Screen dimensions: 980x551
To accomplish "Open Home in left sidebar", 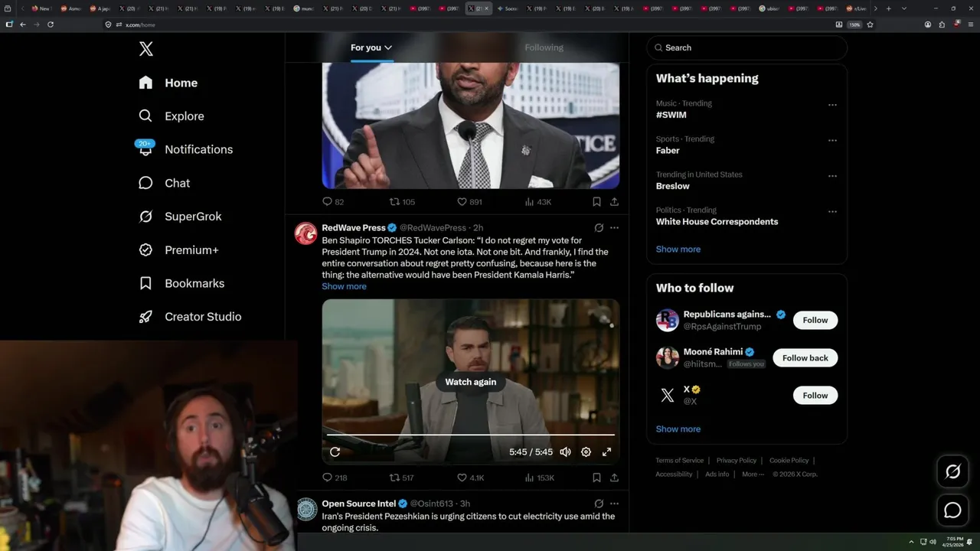I will (168, 83).
